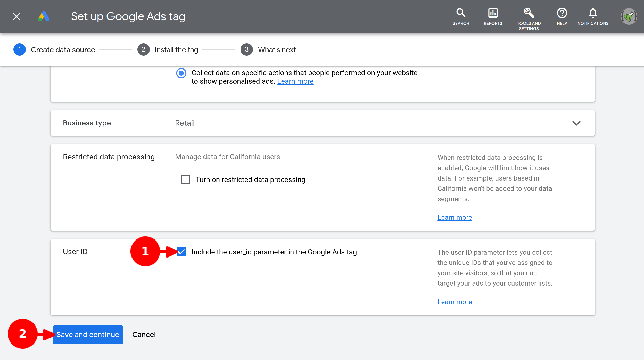Image resolution: width=644 pixels, height=360 pixels.
Task: Click the Search magnifier icon
Action: click(461, 13)
